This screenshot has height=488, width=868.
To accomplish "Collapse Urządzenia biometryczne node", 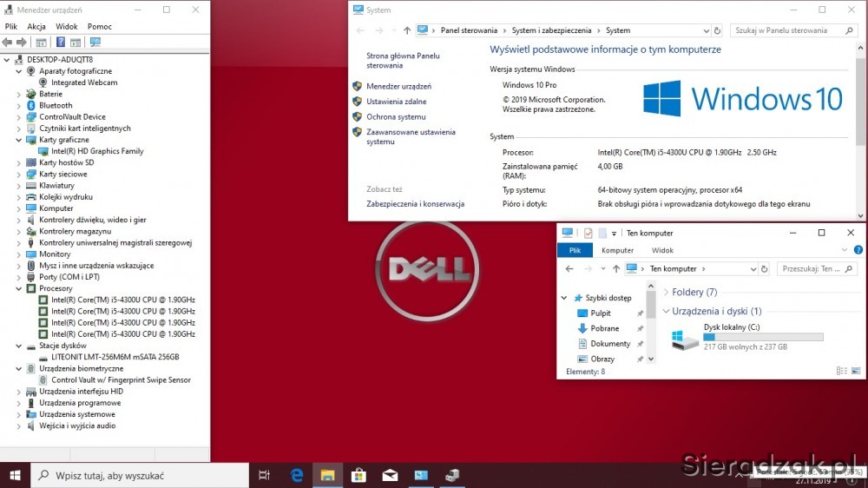I will click(19, 368).
